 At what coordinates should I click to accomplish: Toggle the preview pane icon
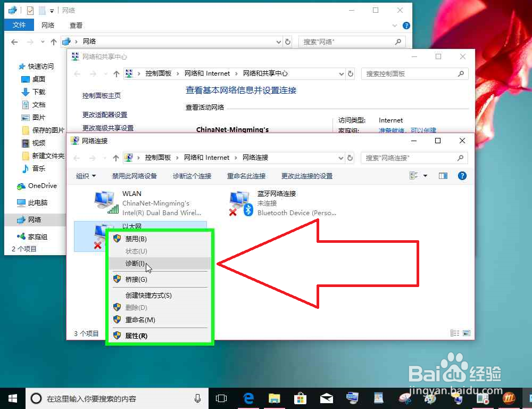pos(443,175)
